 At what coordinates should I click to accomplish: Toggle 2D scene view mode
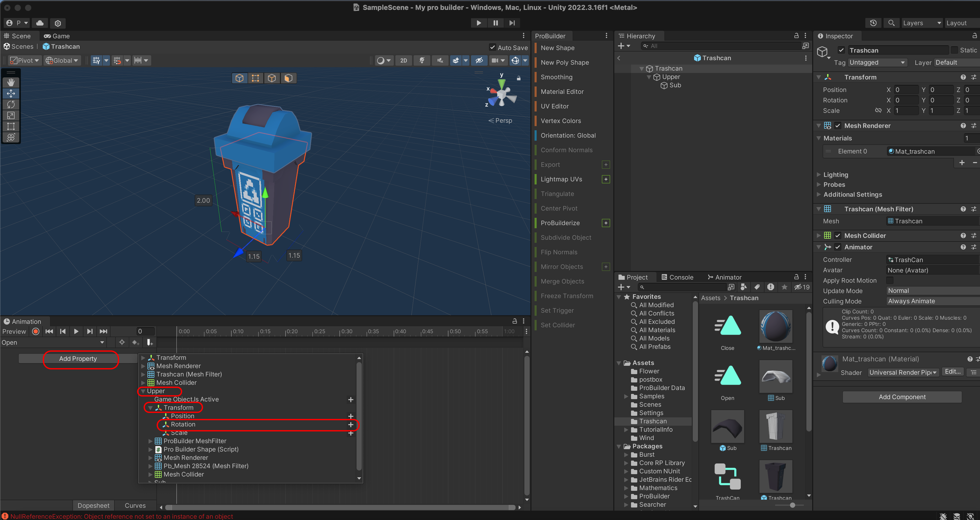tap(403, 60)
